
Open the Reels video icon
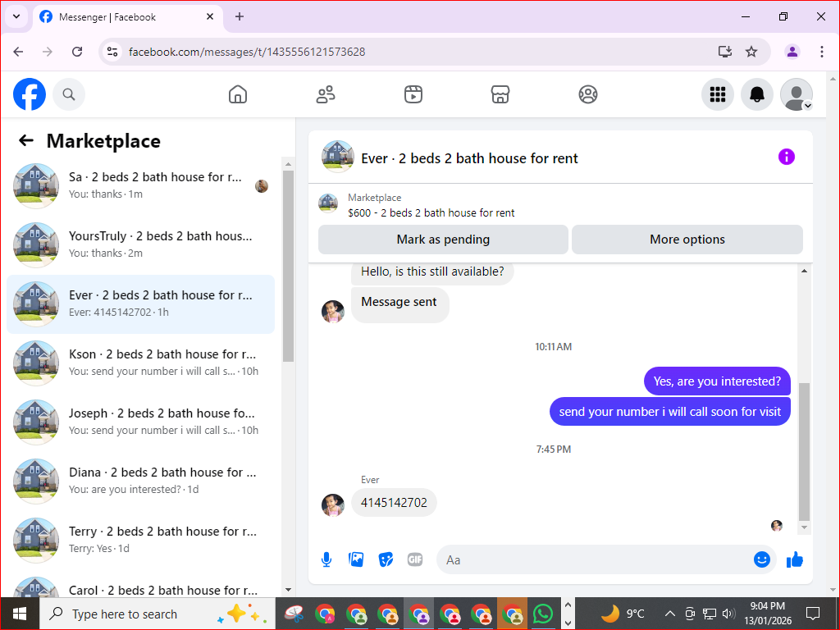(x=413, y=94)
